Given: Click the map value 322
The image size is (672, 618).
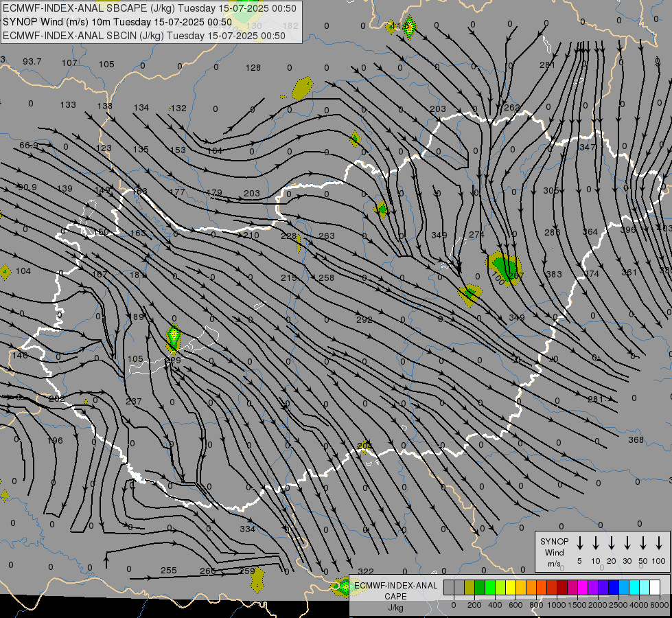Looking at the screenshot, I should pyautogui.click(x=366, y=572).
